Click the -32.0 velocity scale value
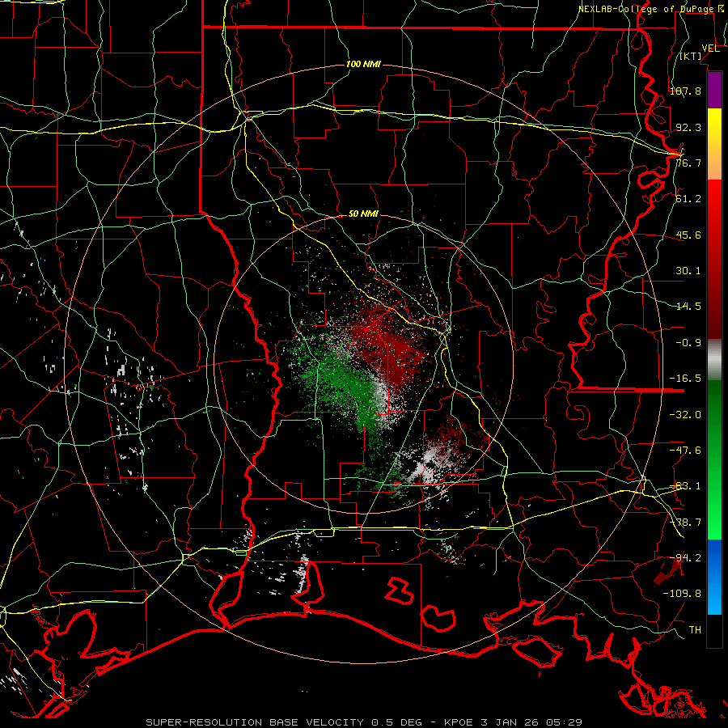The image size is (728, 728). tap(685, 415)
